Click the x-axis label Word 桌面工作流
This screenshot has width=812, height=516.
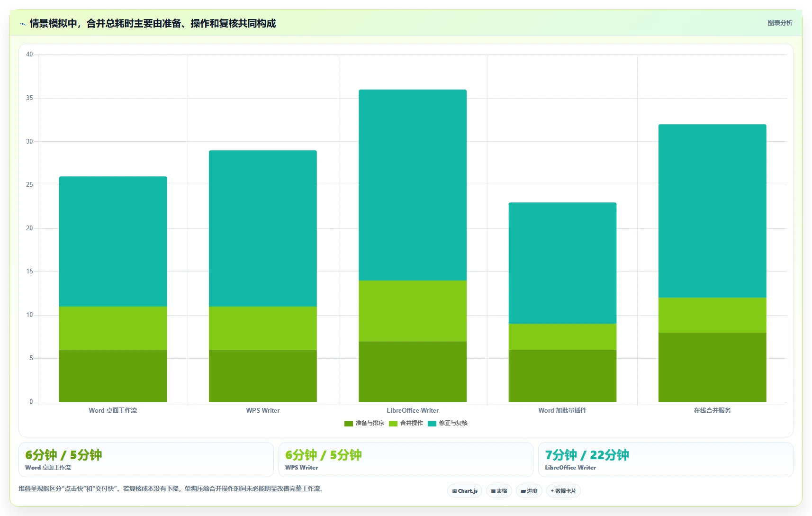pyautogui.click(x=113, y=410)
